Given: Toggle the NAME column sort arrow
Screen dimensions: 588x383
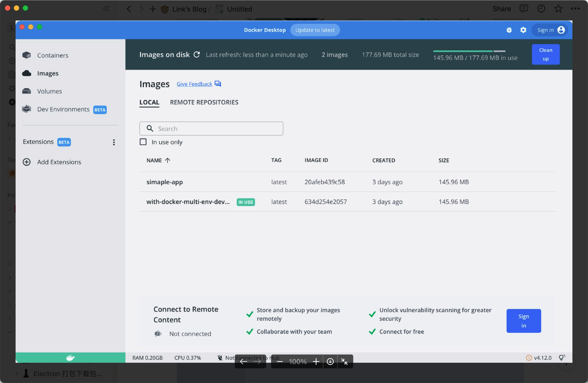Looking at the screenshot, I should click(167, 160).
